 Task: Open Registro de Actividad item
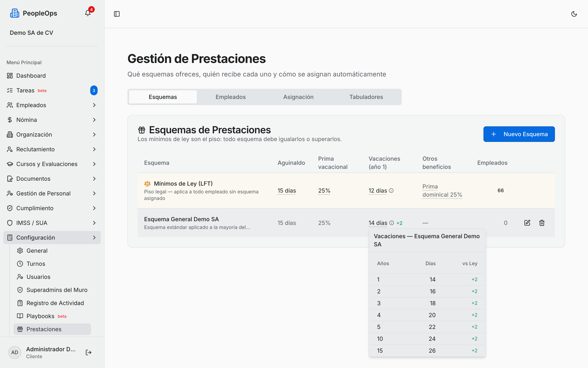(52, 303)
